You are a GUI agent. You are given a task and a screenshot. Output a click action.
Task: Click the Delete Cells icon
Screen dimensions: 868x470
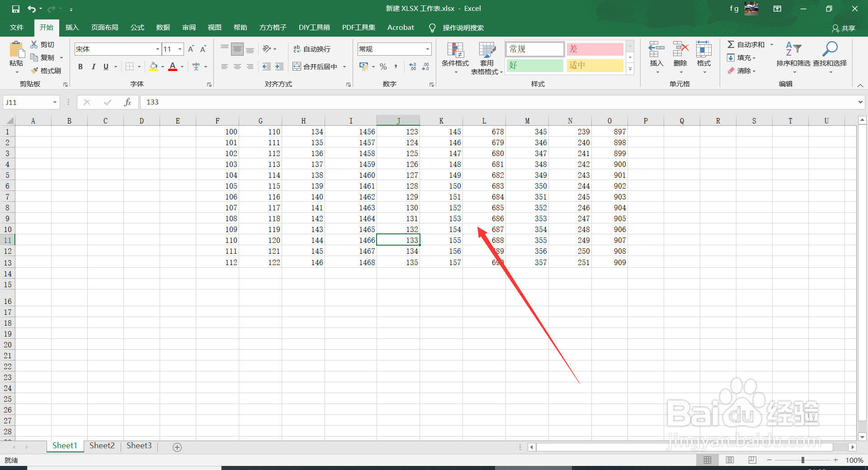pyautogui.click(x=680, y=49)
